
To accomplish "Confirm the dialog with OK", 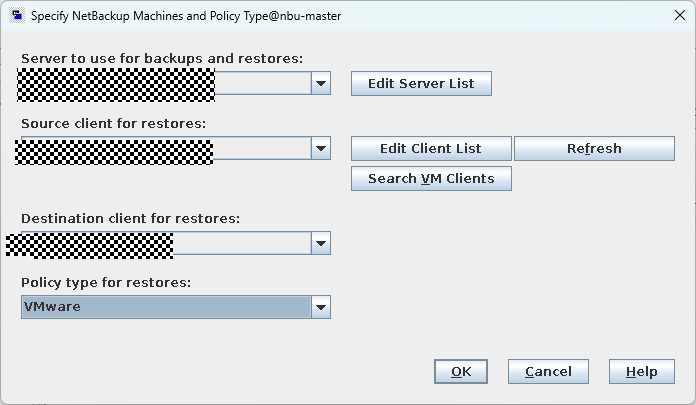I will (461, 372).
